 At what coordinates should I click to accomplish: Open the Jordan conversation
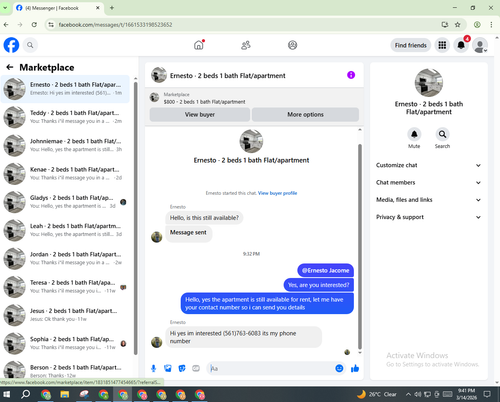65,259
